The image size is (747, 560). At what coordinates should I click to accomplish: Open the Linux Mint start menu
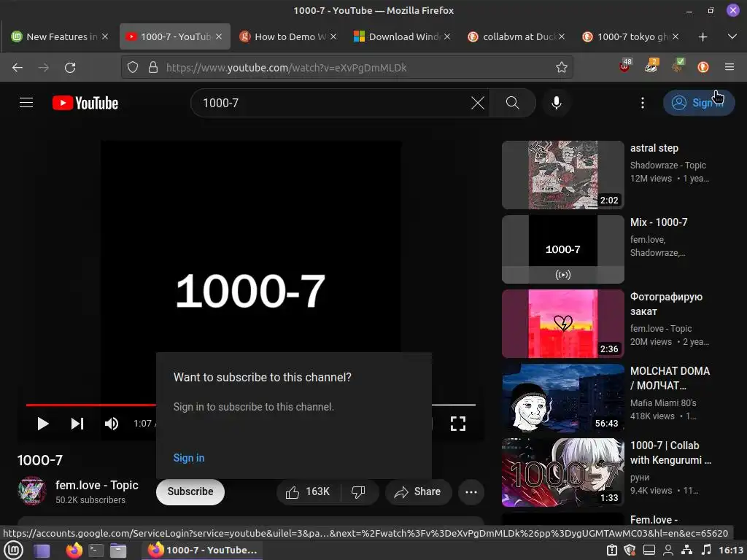tap(13, 551)
